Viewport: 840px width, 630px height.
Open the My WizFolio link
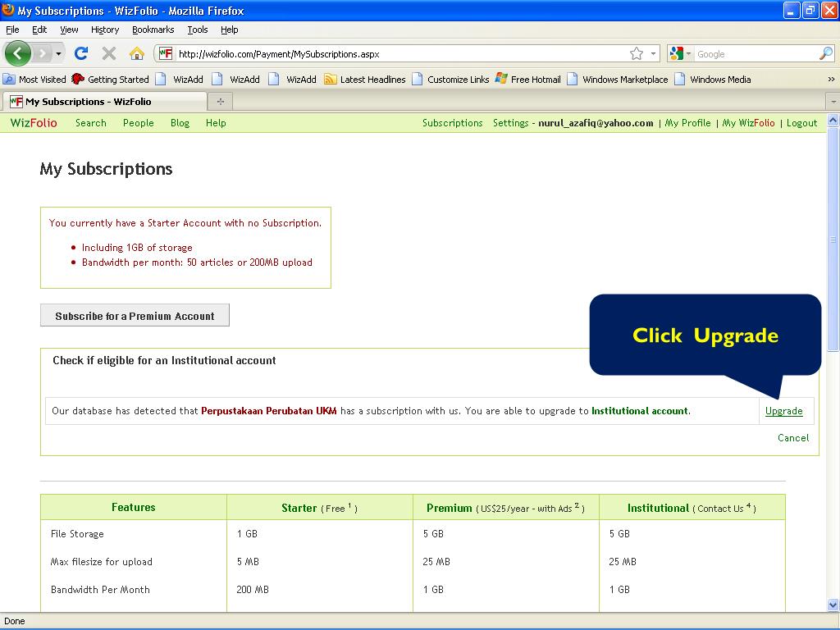(748, 123)
